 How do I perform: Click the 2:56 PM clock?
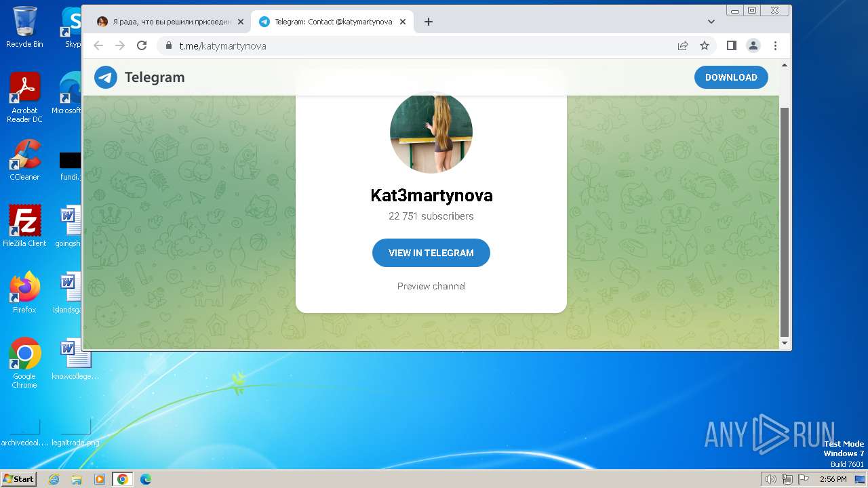tap(833, 479)
